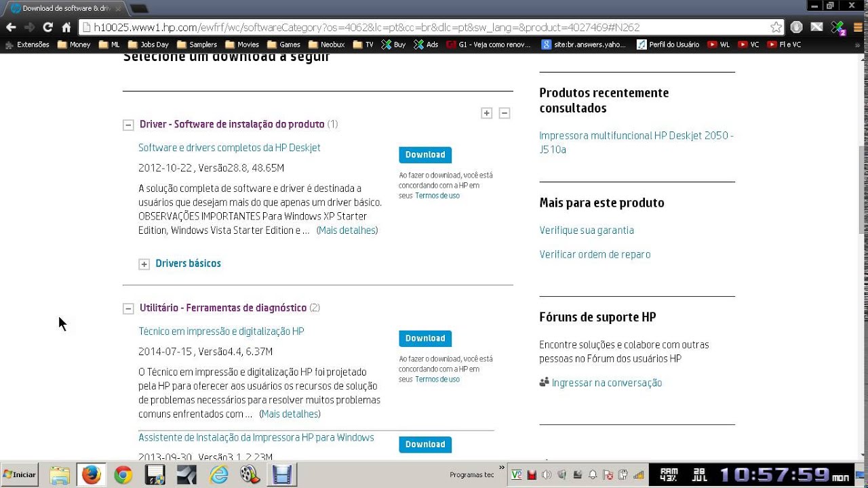The image size is (868, 488).
Task: Open the browser home page icon
Action: click(x=66, y=28)
